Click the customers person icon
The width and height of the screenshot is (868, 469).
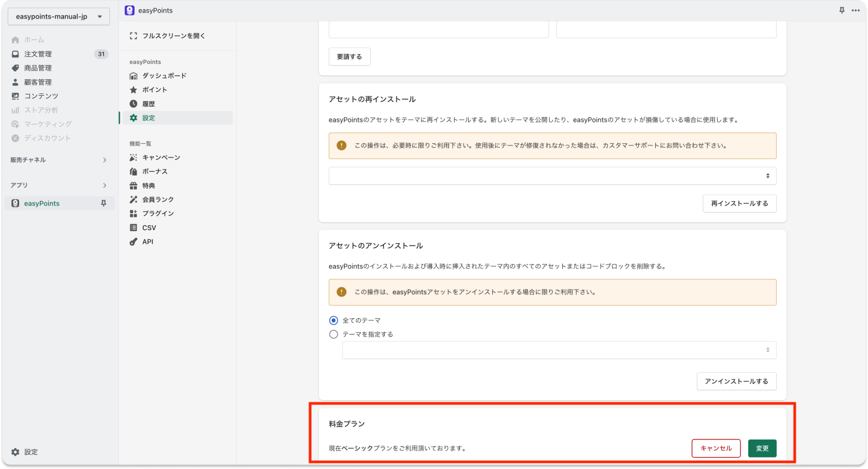pyautogui.click(x=15, y=82)
